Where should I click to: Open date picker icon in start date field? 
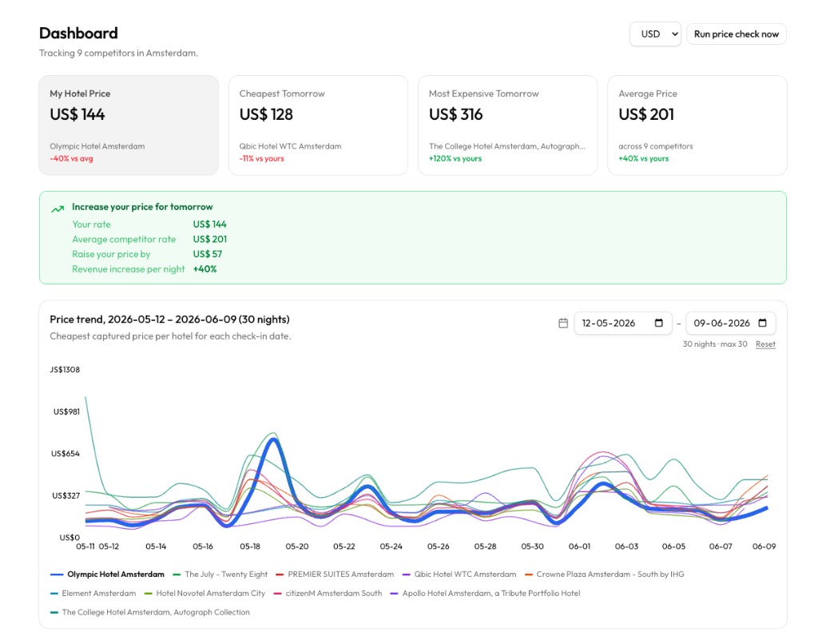tap(659, 323)
